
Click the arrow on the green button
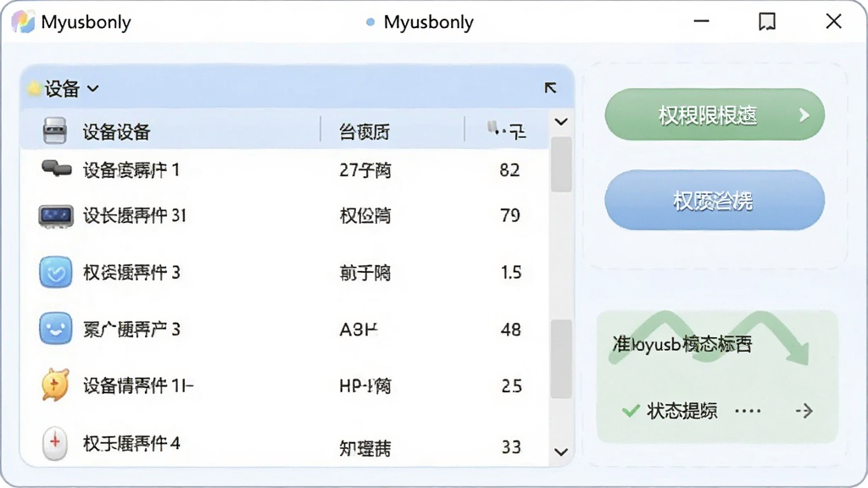(804, 115)
